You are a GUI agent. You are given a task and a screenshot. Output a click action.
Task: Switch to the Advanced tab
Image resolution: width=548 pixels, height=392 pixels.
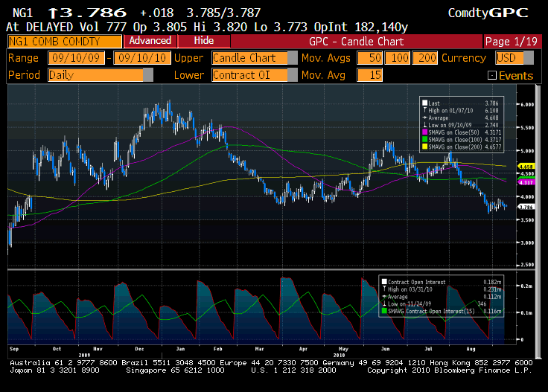[x=150, y=41]
